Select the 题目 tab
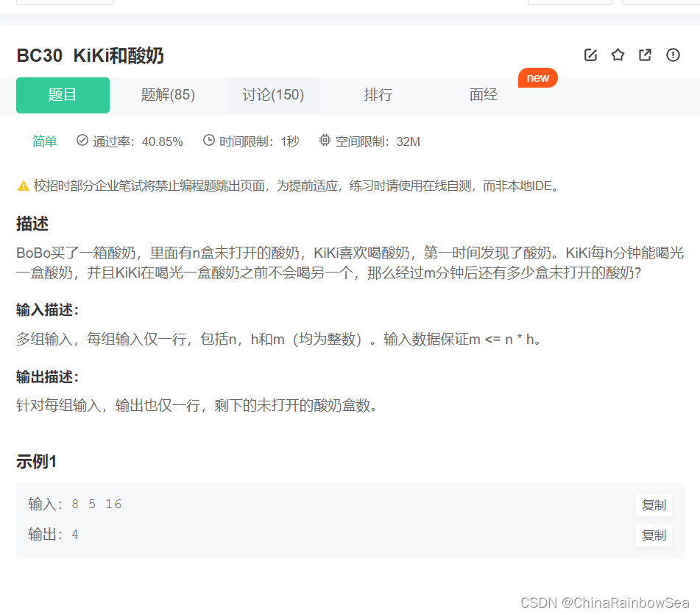 tap(63, 95)
